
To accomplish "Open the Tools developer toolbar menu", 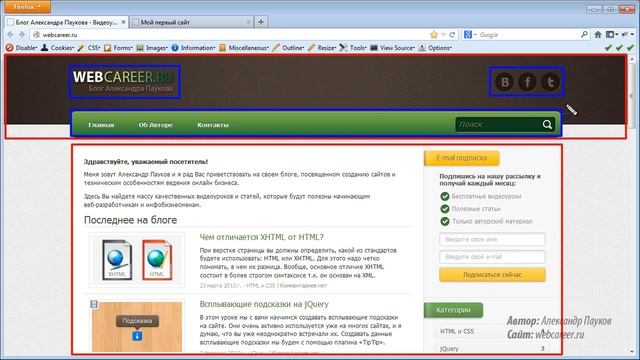I will click(x=353, y=48).
